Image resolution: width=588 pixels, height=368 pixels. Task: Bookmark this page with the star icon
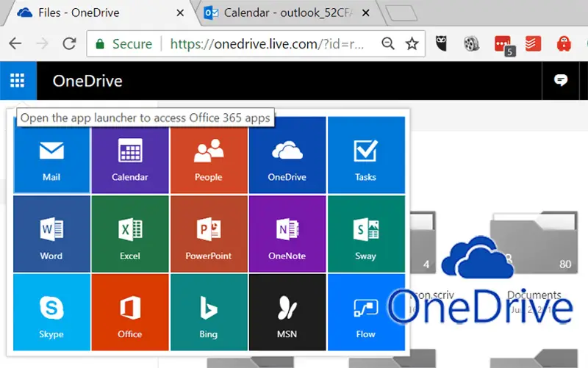[412, 44]
